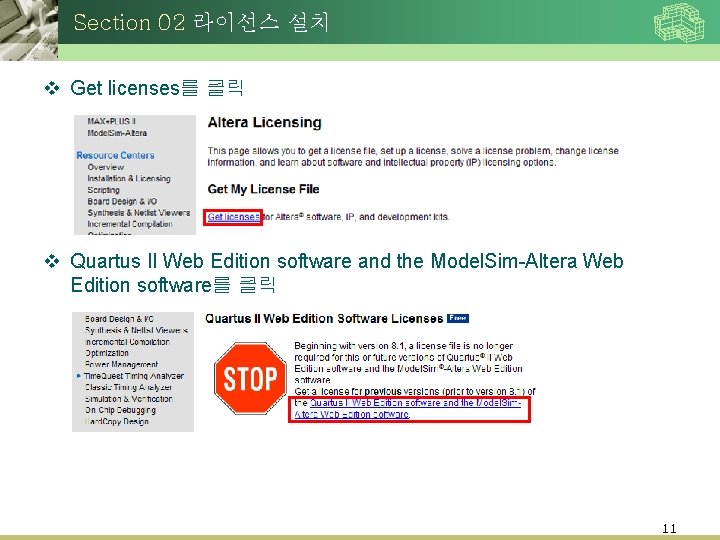Click the Get My License File heading
This screenshot has width=720, height=540.
(263, 189)
